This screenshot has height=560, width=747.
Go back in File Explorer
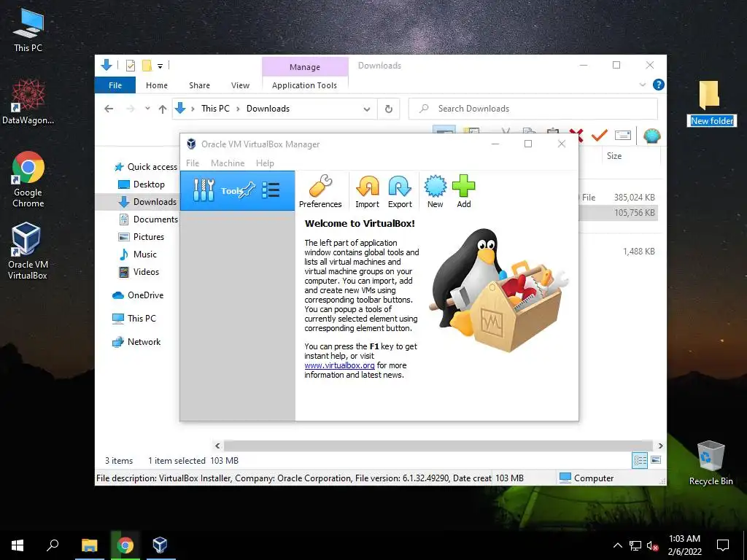click(x=109, y=109)
